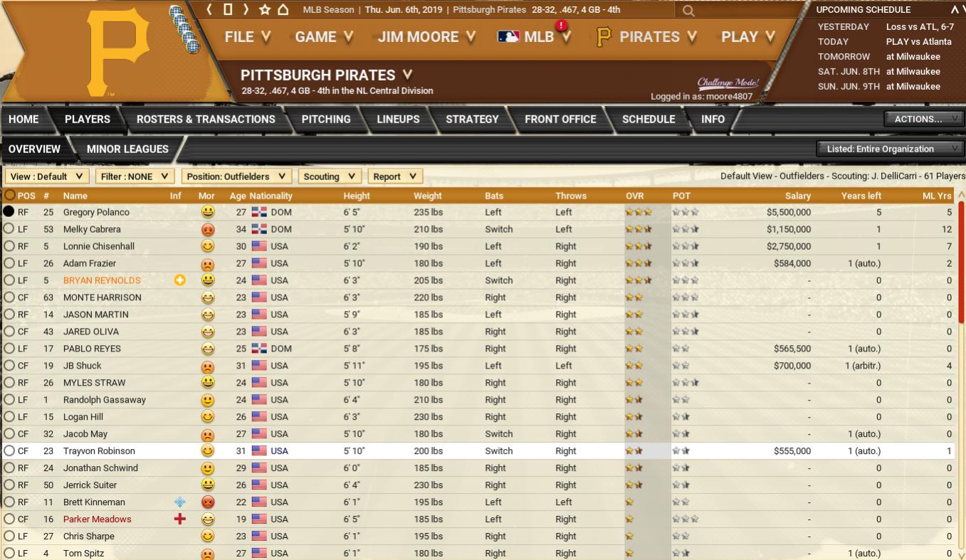966x560 pixels.
Task: Click the home icon in top bar
Action: [283, 9]
